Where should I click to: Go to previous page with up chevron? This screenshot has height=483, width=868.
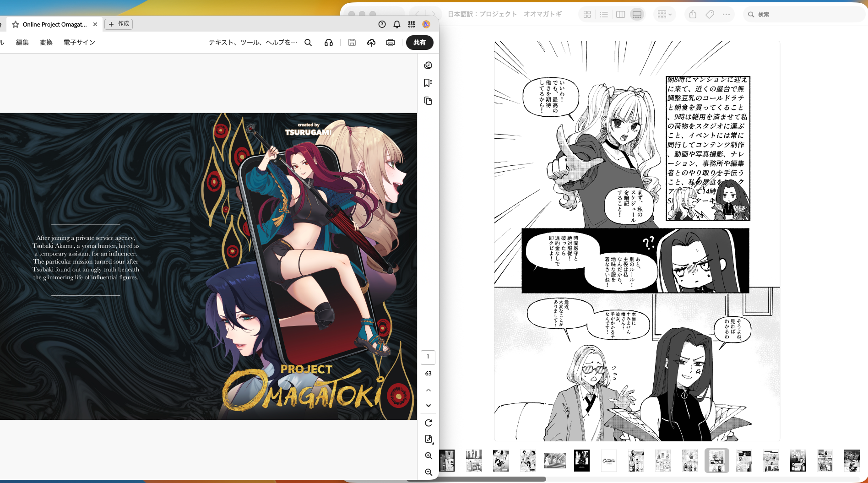(x=429, y=390)
